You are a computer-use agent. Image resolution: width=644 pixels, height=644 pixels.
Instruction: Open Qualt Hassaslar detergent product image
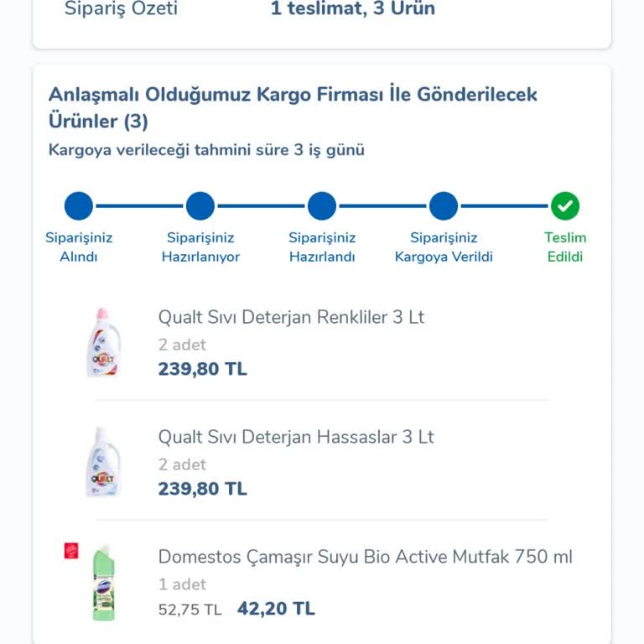tap(104, 462)
